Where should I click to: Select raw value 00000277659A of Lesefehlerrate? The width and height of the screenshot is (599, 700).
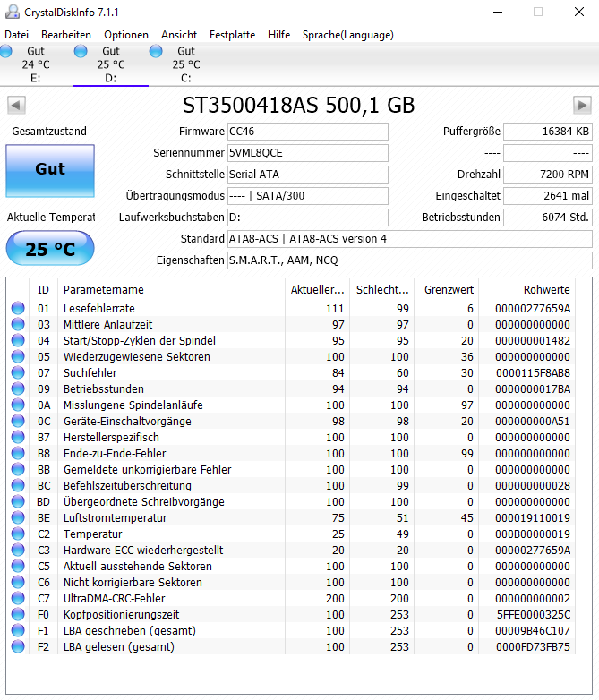point(533,309)
